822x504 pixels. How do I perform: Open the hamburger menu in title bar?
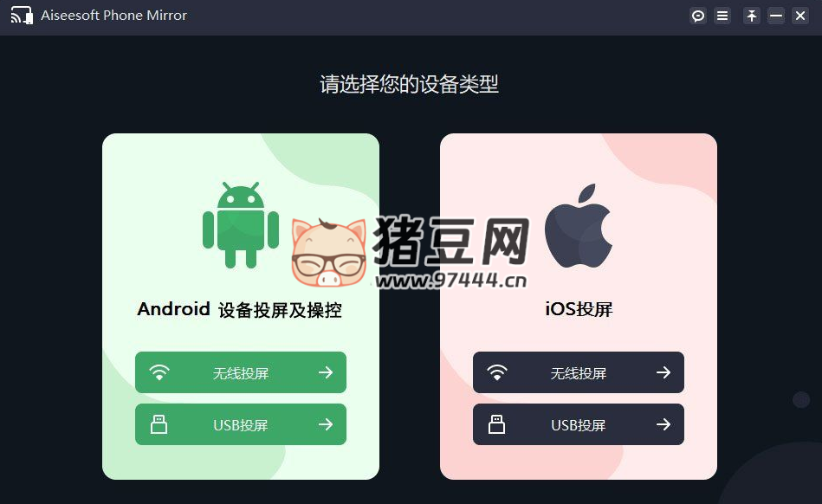722,16
